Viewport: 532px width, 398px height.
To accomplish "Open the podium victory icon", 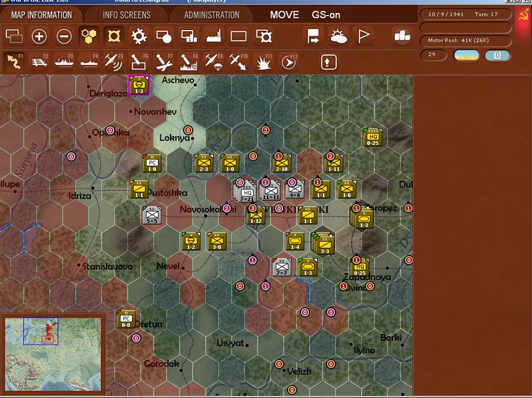I will click(x=403, y=36).
